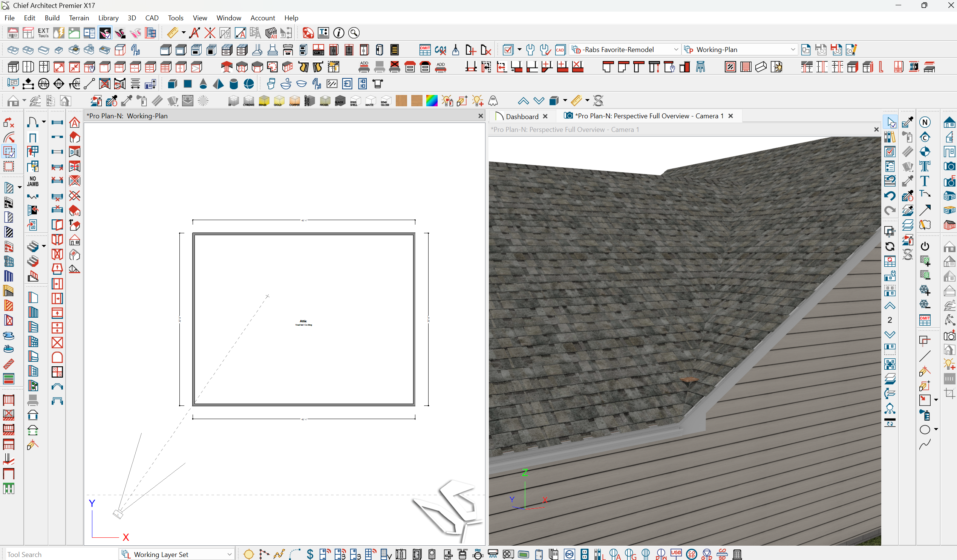The image size is (957, 560).
Task: Go up one floor with the up chevron
Action: click(890, 306)
